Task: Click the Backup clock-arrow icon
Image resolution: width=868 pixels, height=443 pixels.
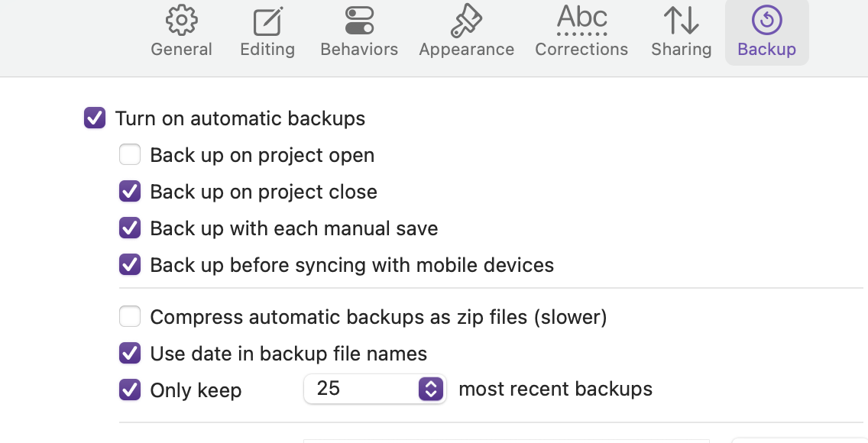Action: [x=766, y=21]
